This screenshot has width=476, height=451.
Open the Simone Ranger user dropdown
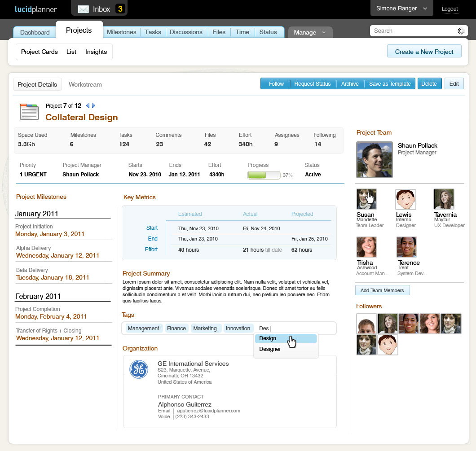coord(401,9)
